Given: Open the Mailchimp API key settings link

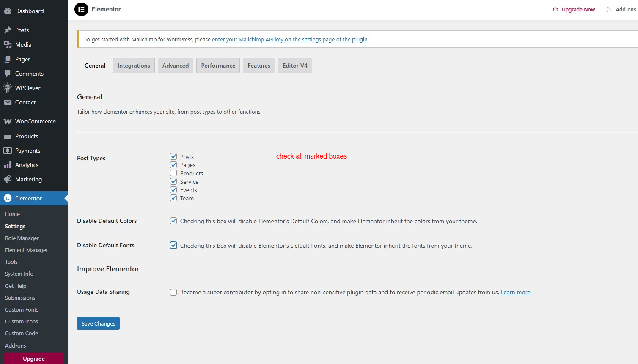Looking at the screenshot, I should tap(289, 40).
